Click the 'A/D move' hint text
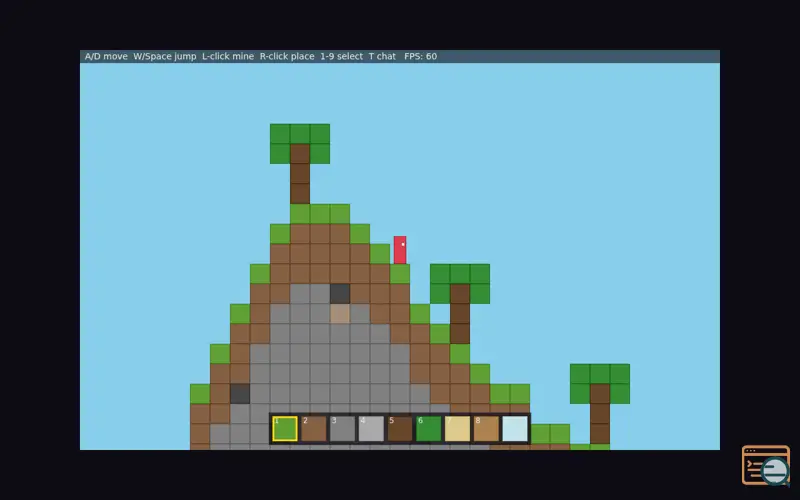Image resolution: width=800 pixels, height=500 pixels. pyautogui.click(x=106, y=56)
